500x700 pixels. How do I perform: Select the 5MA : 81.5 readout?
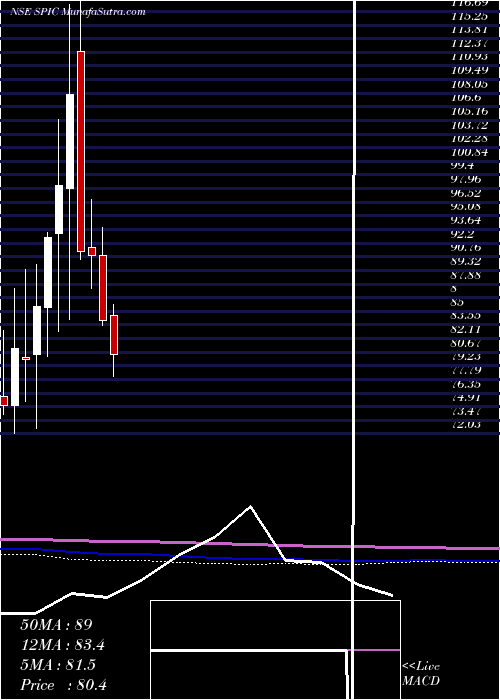click(58, 665)
